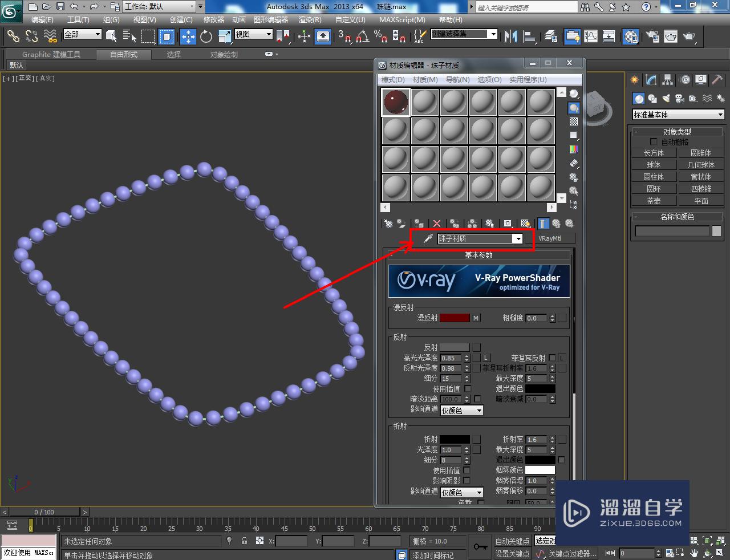Activate Select and Move tool

(188, 36)
